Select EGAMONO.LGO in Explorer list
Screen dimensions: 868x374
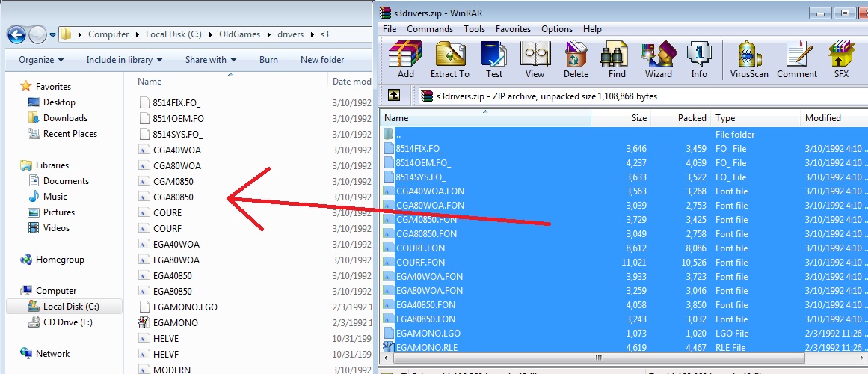tap(177, 307)
